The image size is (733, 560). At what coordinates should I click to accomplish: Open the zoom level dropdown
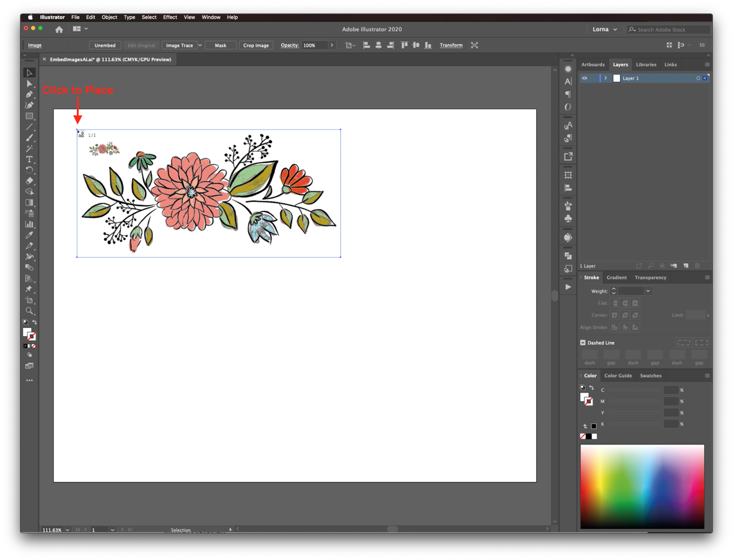[67, 530]
